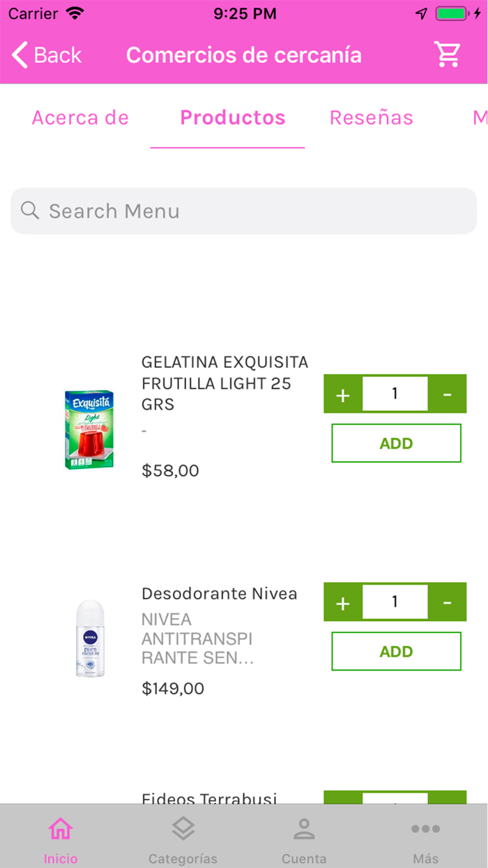Tap the search magnifier icon

(29, 211)
